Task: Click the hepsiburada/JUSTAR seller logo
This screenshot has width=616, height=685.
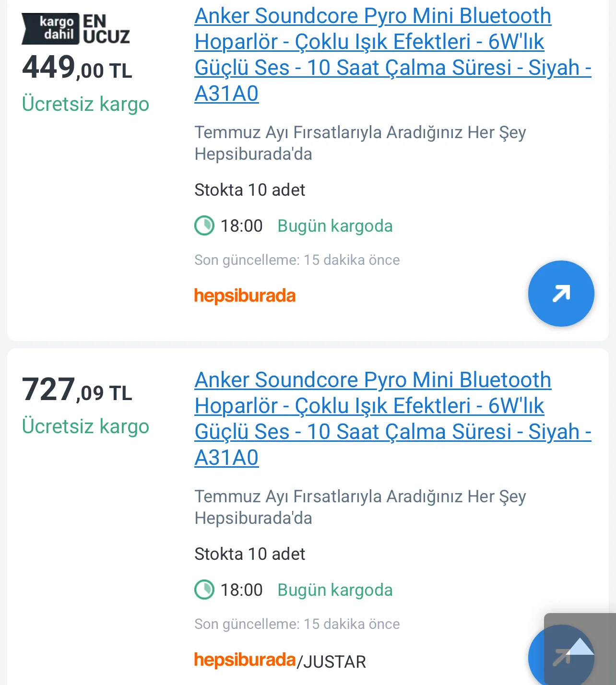Action: point(280,661)
